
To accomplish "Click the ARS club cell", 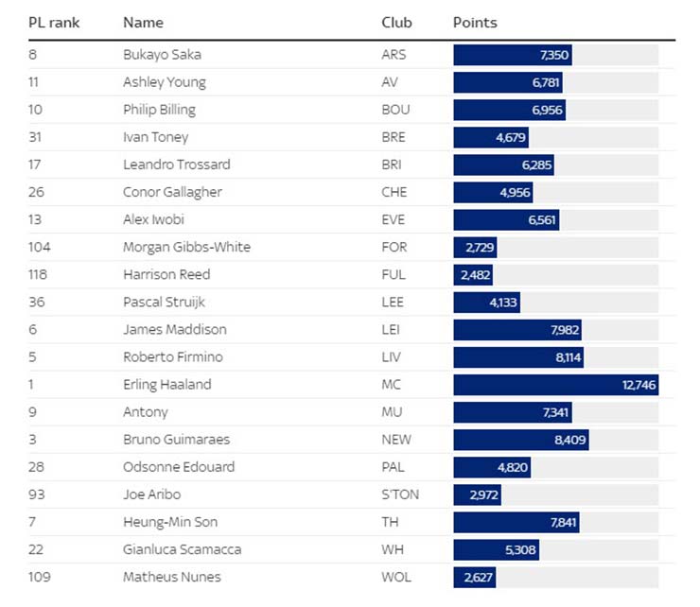I will click(394, 55).
